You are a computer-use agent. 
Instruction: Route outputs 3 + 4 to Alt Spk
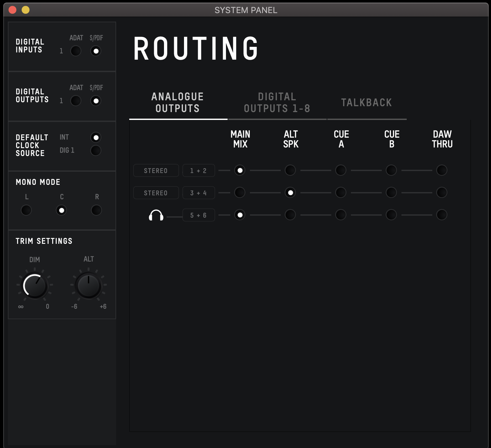coord(290,193)
